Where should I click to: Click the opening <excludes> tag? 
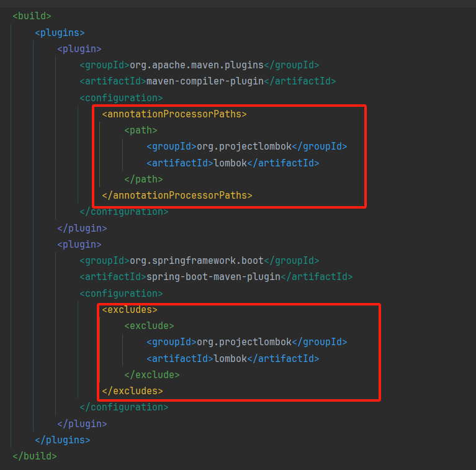130,310
